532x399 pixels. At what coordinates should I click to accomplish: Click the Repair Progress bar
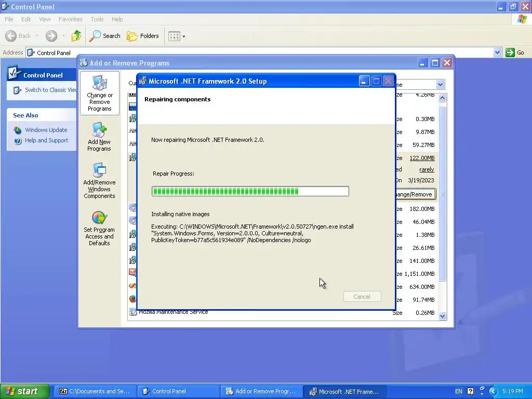250,191
